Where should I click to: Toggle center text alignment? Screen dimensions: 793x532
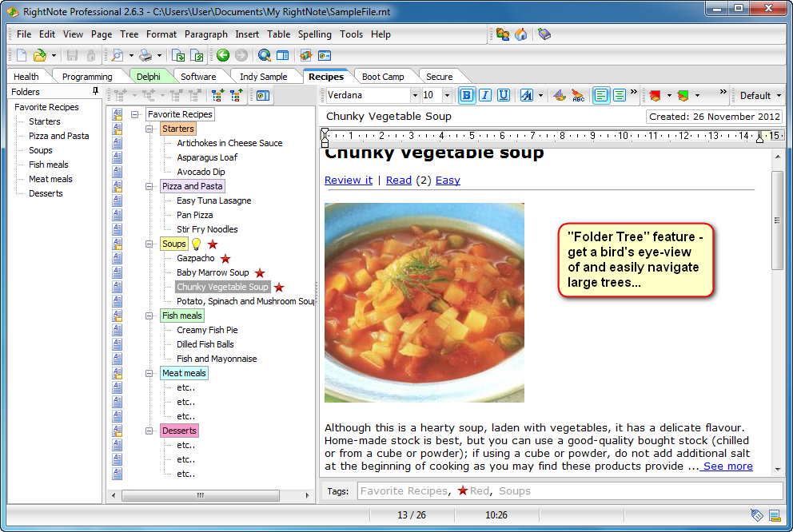(x=619, y=95)
